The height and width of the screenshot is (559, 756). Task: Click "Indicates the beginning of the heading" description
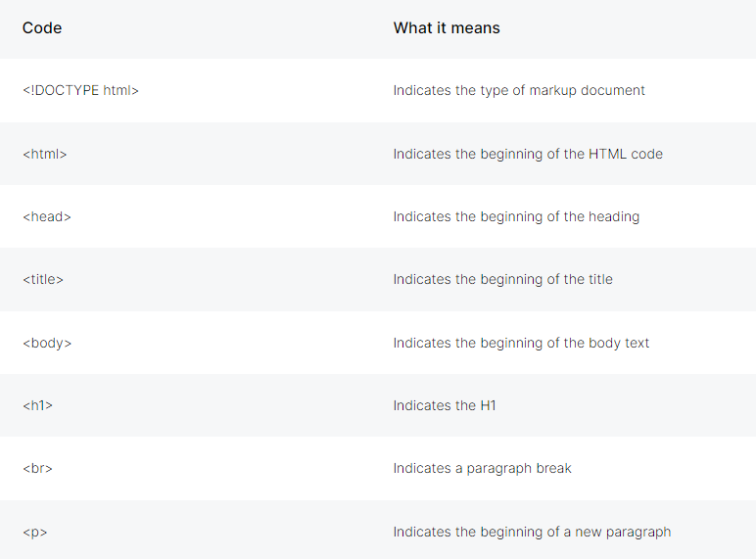[516, 217]
